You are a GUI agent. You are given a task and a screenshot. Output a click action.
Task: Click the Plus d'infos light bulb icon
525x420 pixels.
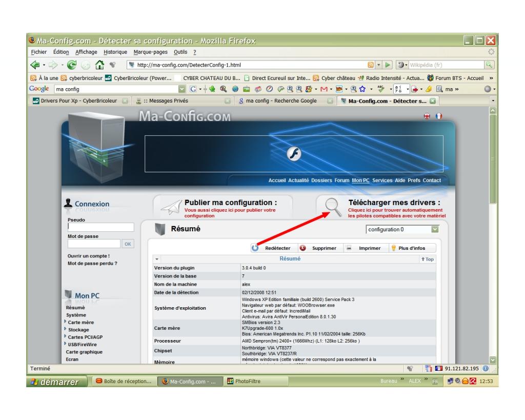[x=393, y=248]
